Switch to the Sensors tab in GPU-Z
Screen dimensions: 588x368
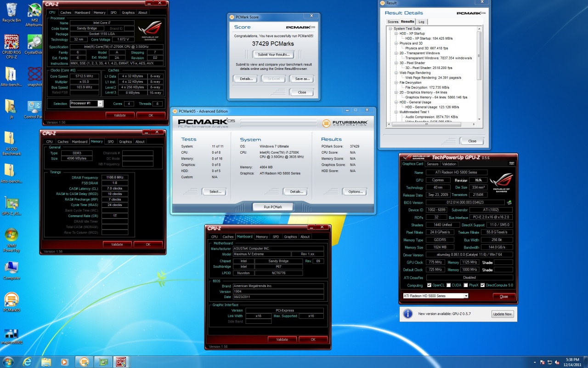click(432, 164)
